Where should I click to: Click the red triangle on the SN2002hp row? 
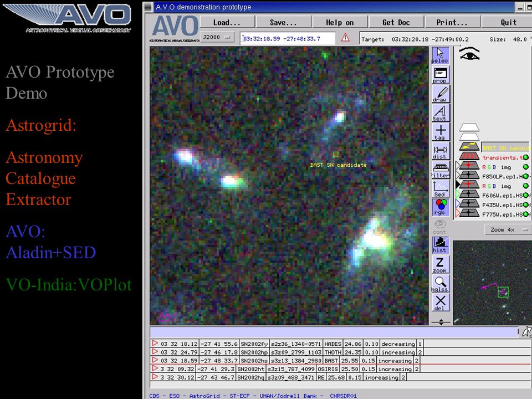155,351
